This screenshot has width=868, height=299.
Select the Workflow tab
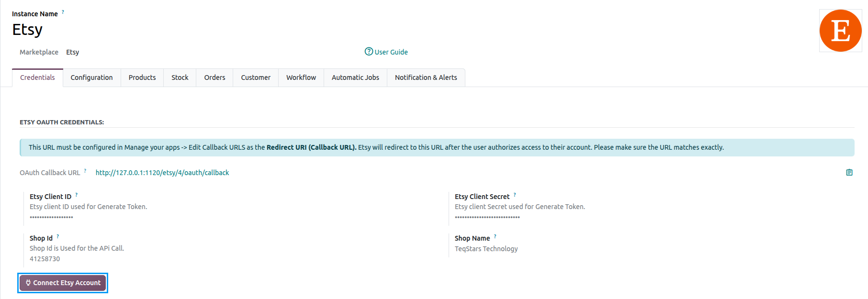point(301,78)
